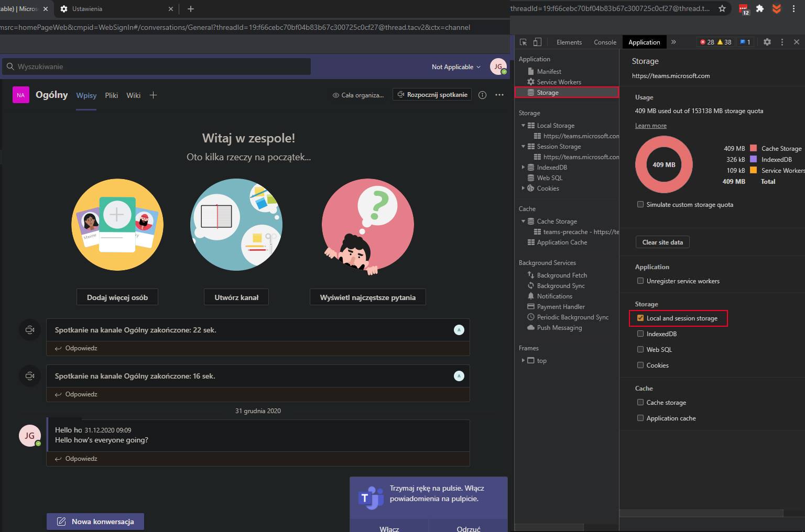This screenshot has width=805, height=532.
Task: Bookmark this page with the star icon
Action: (722, 8)
